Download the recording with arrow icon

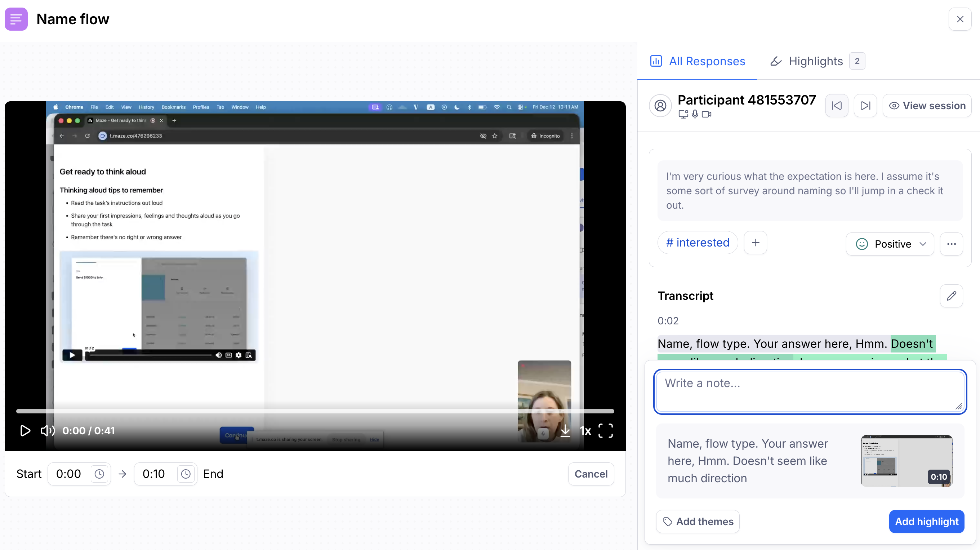pyautogui.click(x=565, y=430)
